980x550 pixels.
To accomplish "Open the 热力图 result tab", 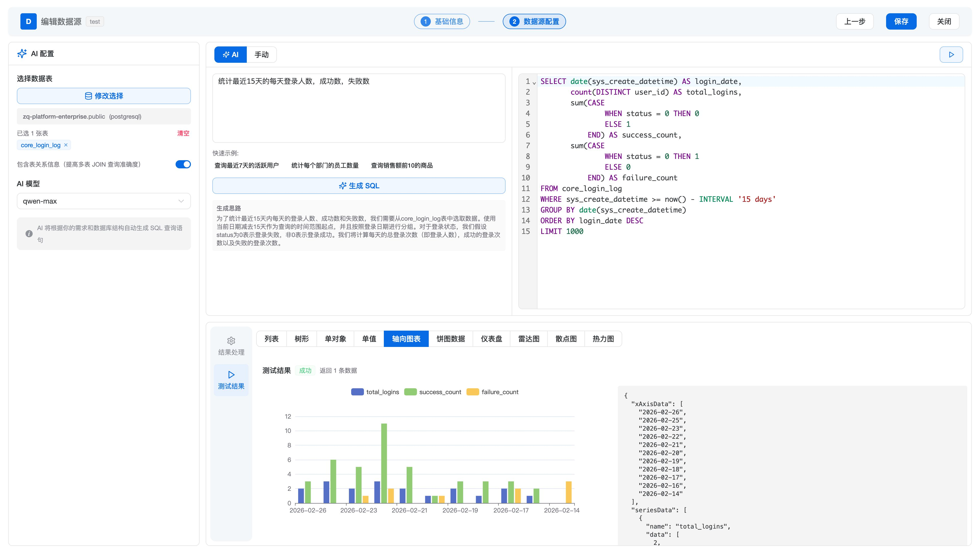I will click(x=603, y=339).
